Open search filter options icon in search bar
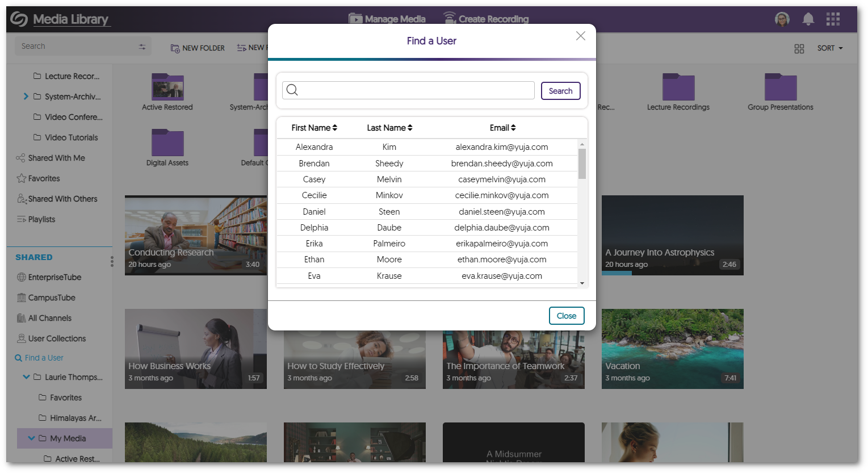This screenshot has width=868, height=473. (142, 46)
